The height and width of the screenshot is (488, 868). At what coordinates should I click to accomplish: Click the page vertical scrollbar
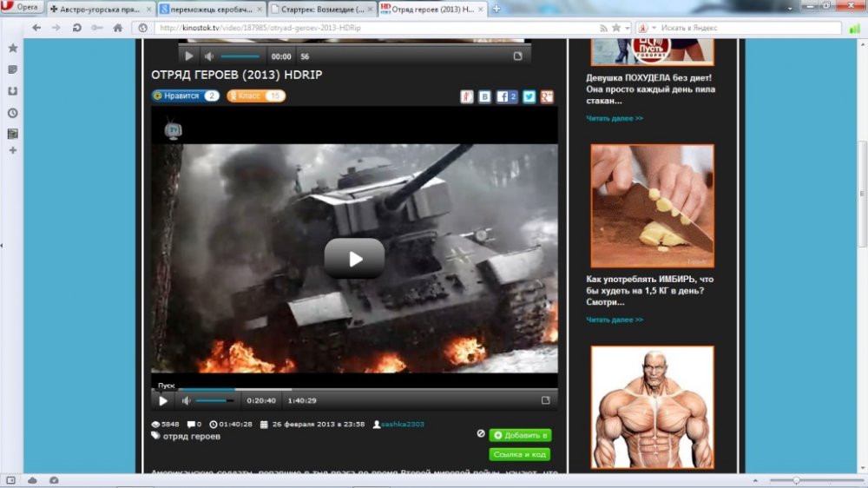tap(863, 194)
